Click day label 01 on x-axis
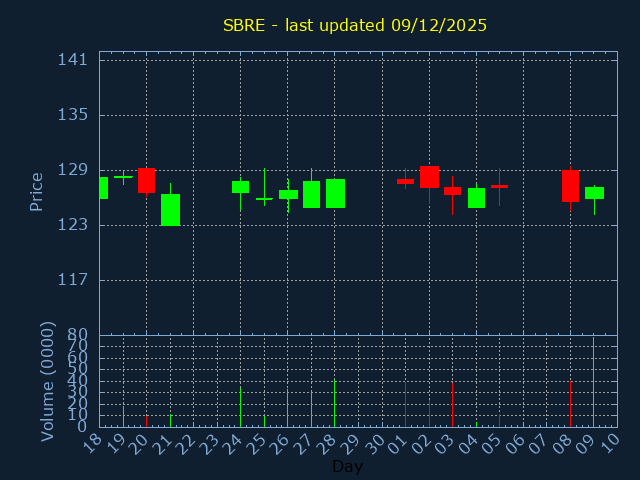 [398, 443]
